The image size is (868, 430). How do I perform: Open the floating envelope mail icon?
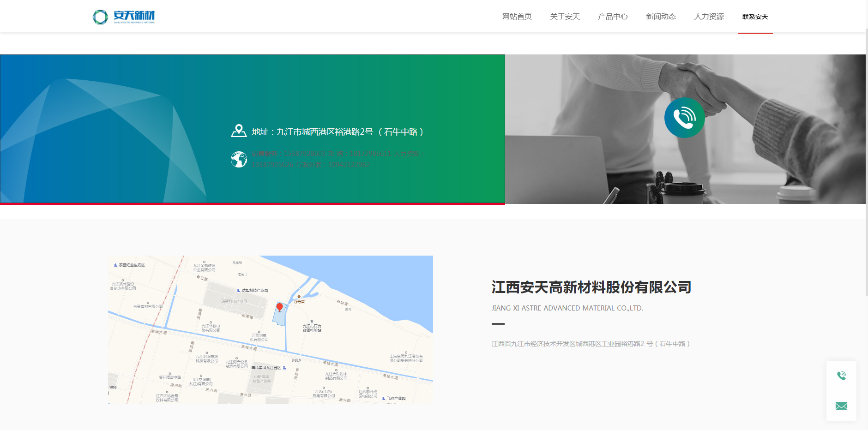841,406
